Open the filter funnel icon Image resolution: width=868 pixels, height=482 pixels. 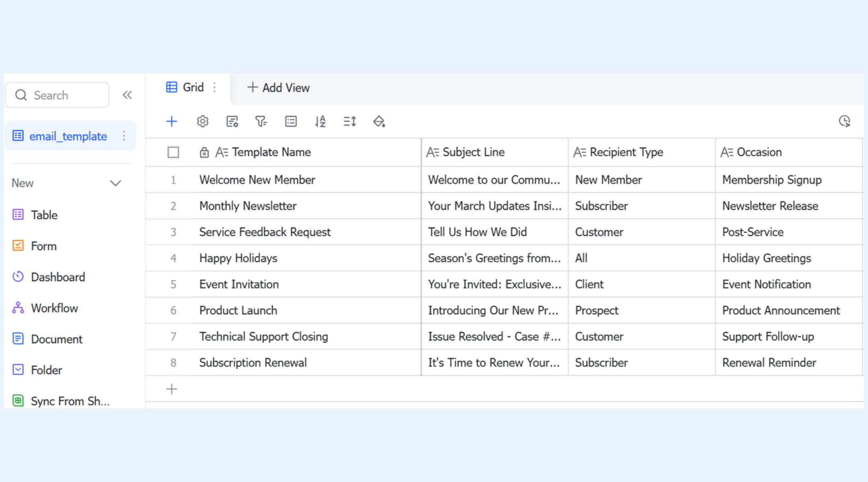tap(261, 121)
